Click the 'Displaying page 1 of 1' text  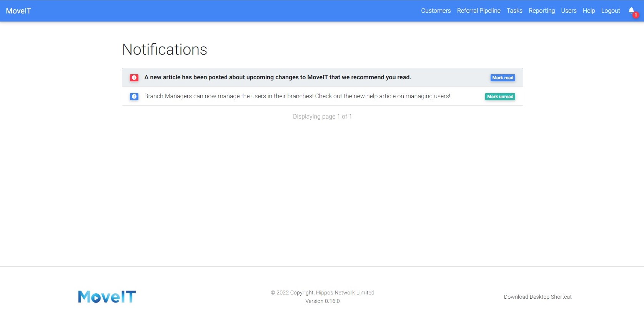coord(322,117)
